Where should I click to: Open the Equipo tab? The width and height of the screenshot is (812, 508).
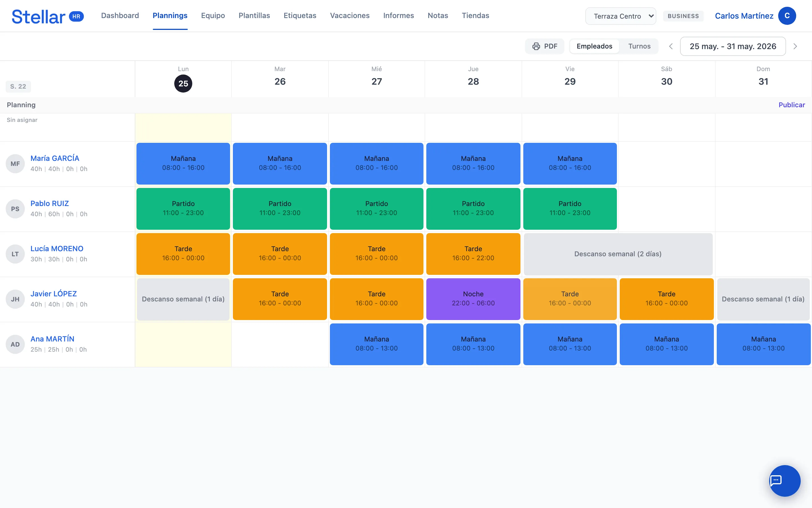coord(213,16)
